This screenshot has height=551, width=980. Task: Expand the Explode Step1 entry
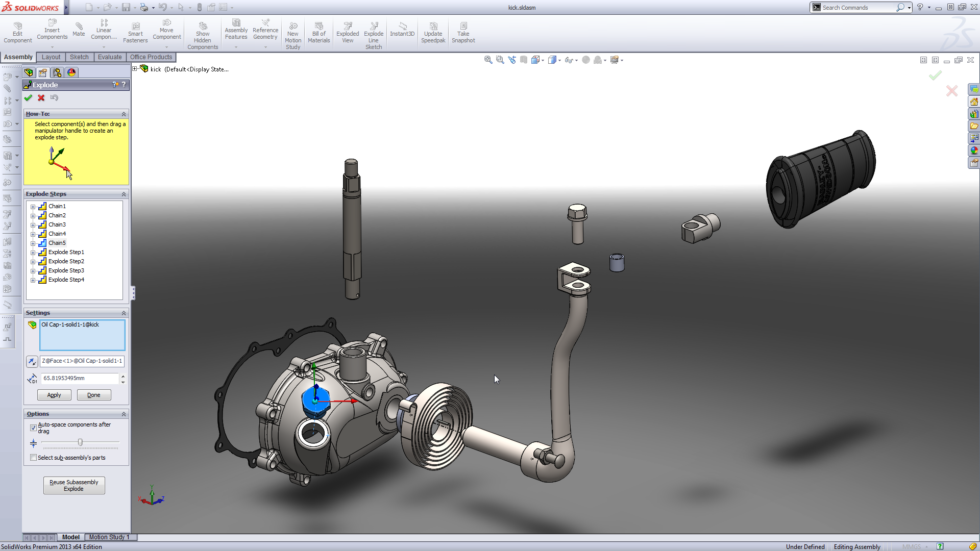(x=32, y=252)
